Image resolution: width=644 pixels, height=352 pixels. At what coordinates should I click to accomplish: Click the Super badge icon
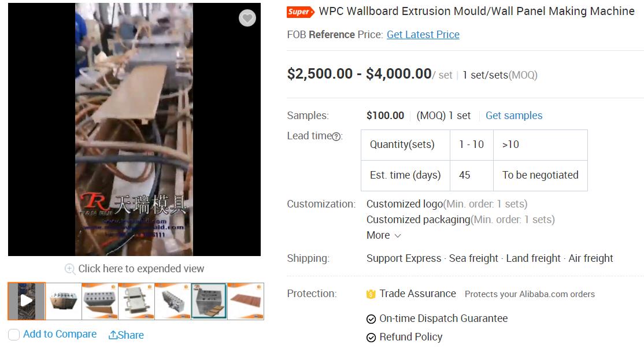click(x=300, y=12)
